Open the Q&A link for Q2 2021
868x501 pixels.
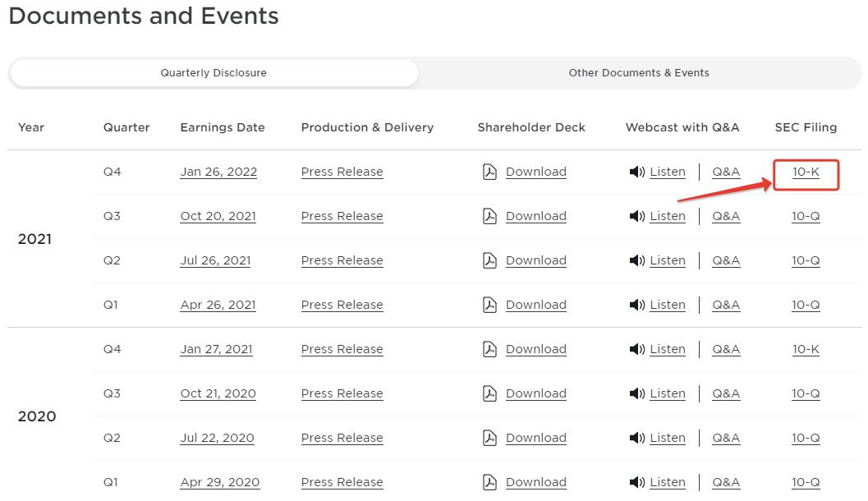726,260
